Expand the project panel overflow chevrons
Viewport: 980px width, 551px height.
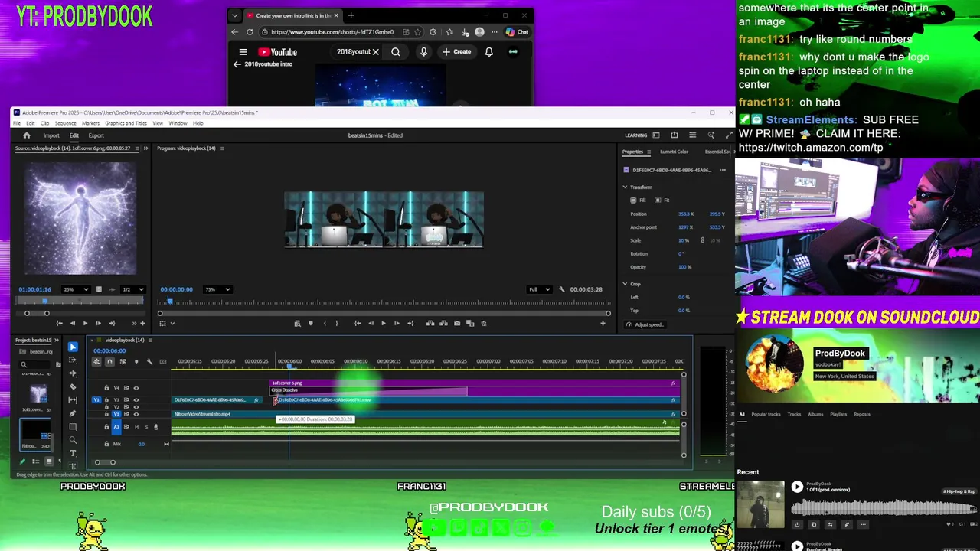[57, 340]
